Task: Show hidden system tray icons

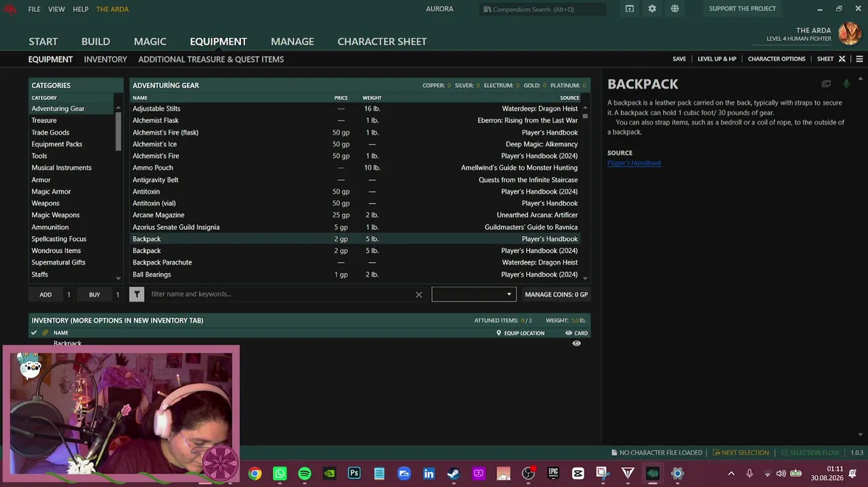Action: (x=731, y=473)
